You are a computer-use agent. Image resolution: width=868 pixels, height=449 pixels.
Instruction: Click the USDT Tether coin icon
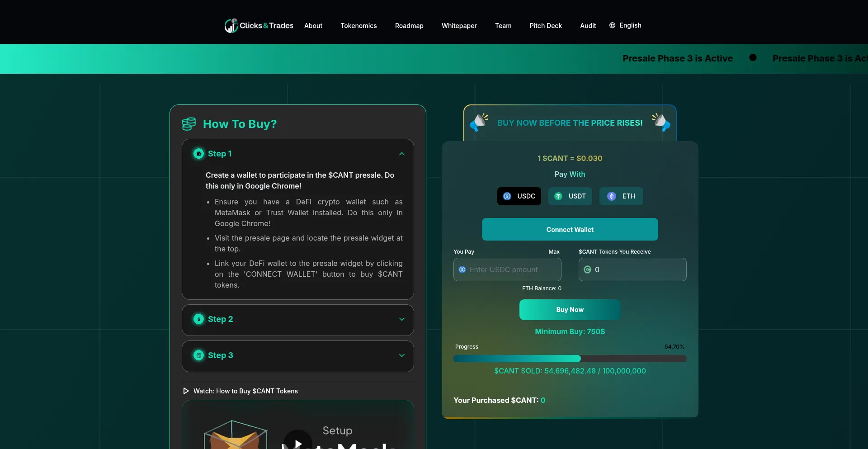(x=558, y=196)
